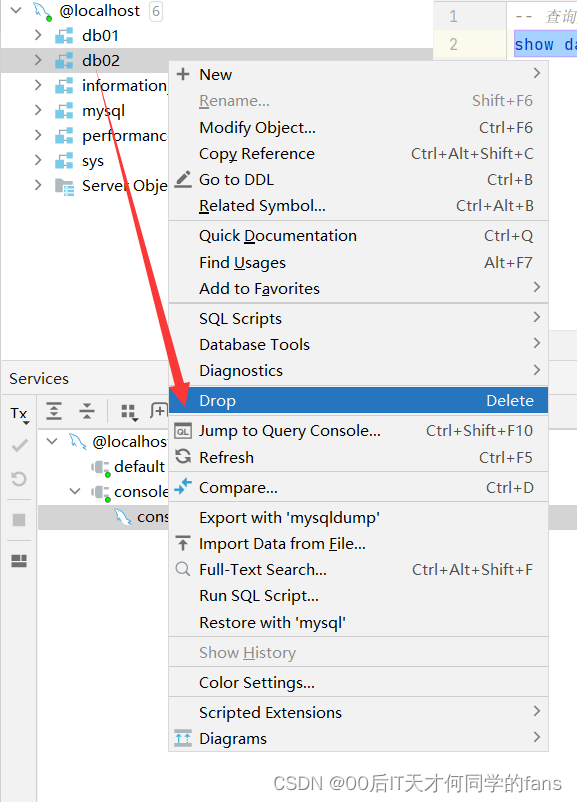
Task: Expand the performance_schema node
Action: (x=38, y=135)
